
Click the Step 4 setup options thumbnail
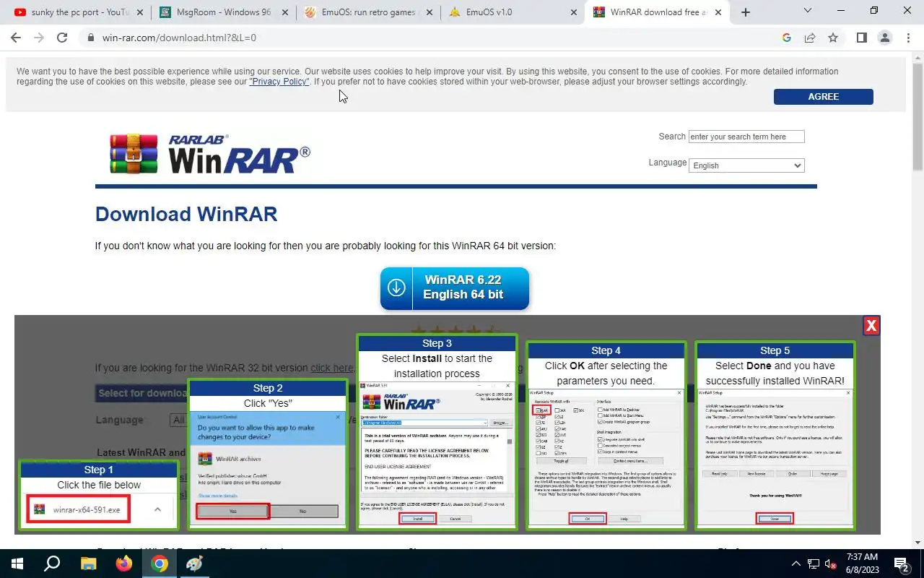pyautogui.click(x=606, y=436)
